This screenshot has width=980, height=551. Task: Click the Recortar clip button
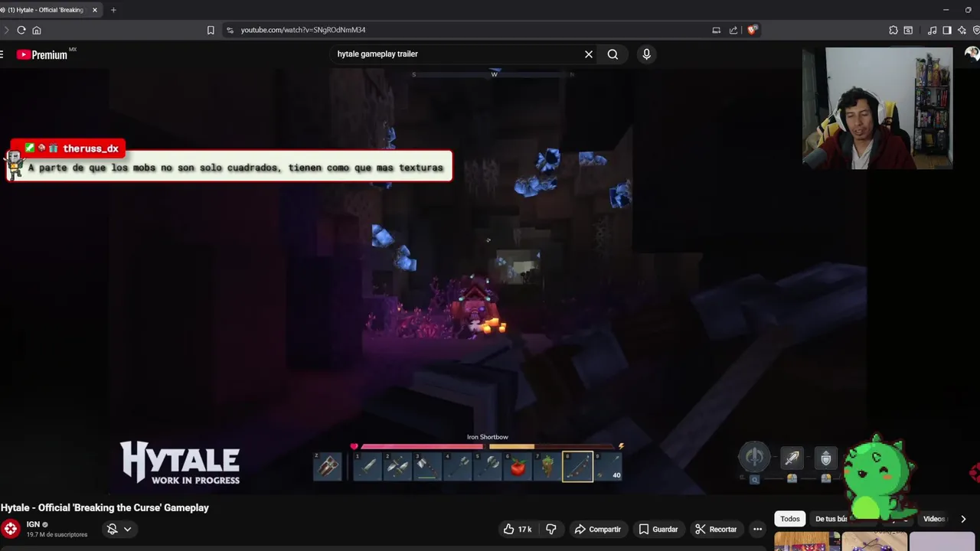[716, 529]
